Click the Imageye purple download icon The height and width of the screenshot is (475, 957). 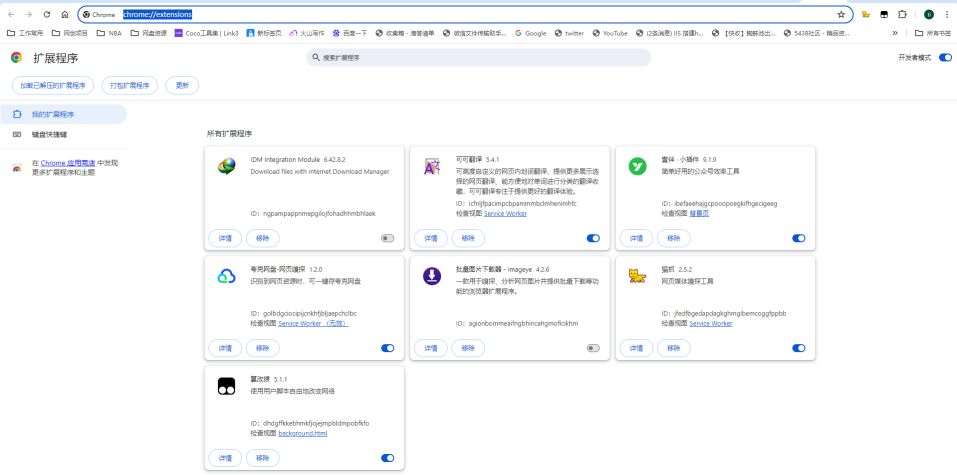(432, 276)
